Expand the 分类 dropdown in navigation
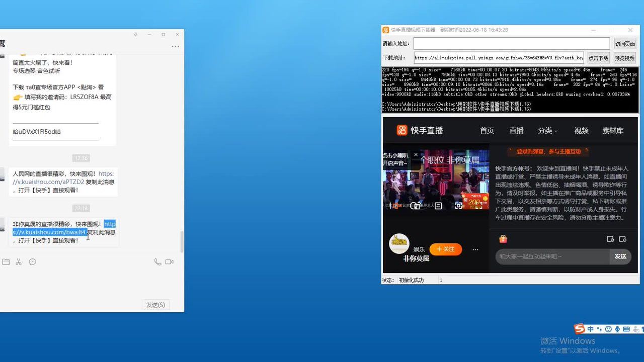644x362 pixels. [548, 130]
